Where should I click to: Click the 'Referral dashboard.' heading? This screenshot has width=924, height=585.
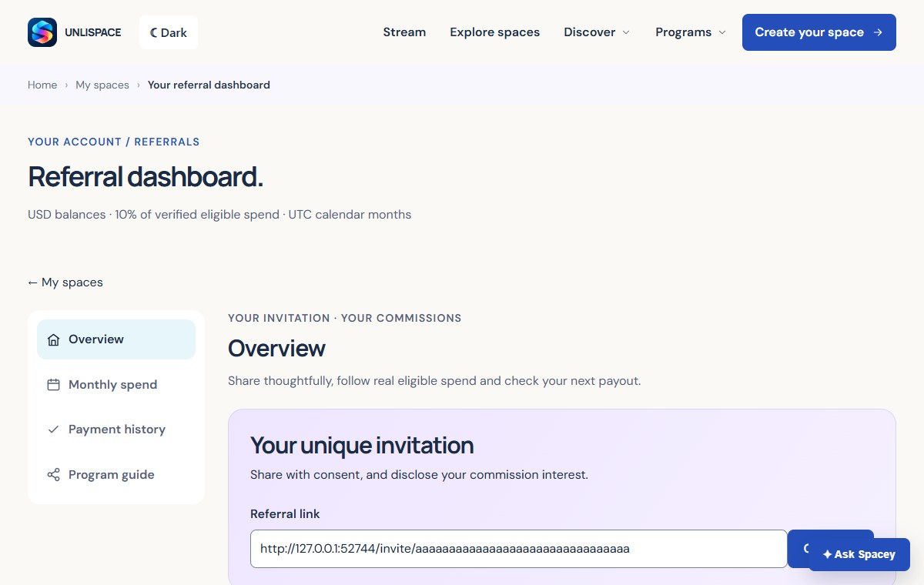(x=146, y=177)
